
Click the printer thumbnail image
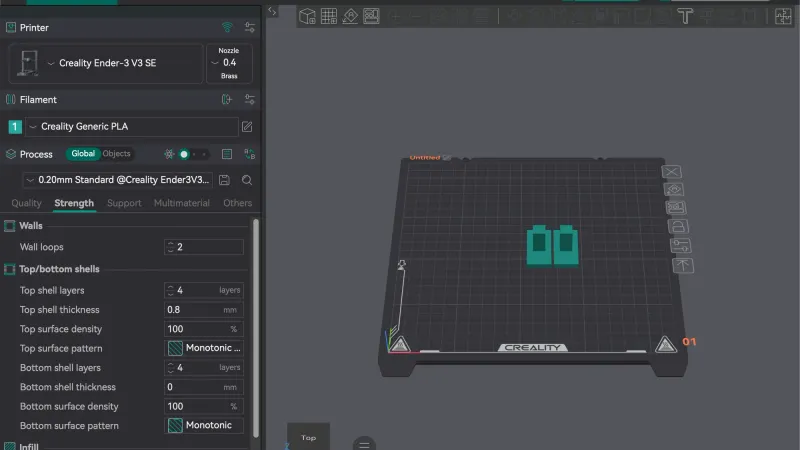point(28,63)
